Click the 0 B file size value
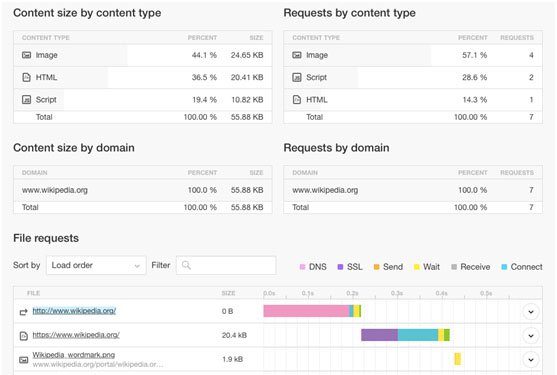This screenshot has width=557, height=375. pos(227,311)
